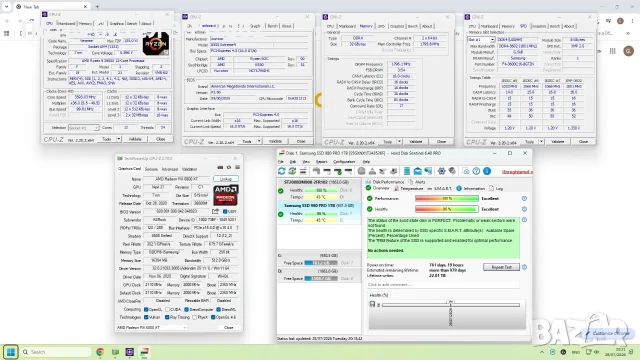The width and height of the screenshot is (640, 360).
Task: Click the send email envelope toolbar icon
Action: tap(418, 171)
